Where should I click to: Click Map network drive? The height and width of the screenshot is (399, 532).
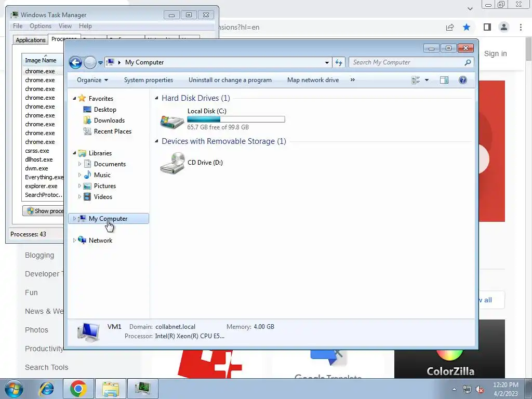coord(313,80)
